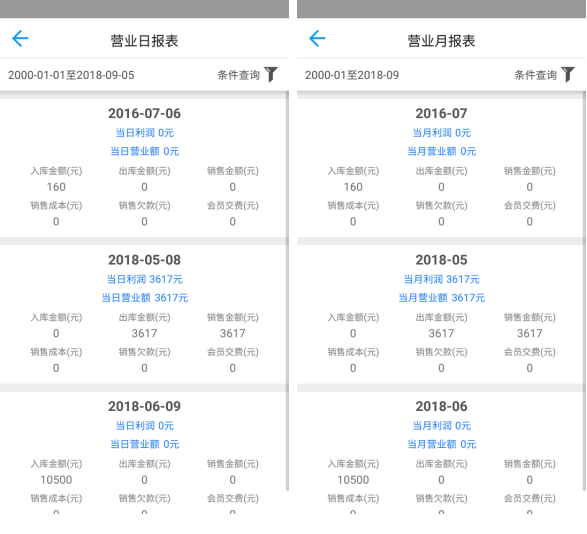This screenshot has width=587, height=534.
Task: Open the 2018-05 monthly report entry
Action: (x=440, y=314)
